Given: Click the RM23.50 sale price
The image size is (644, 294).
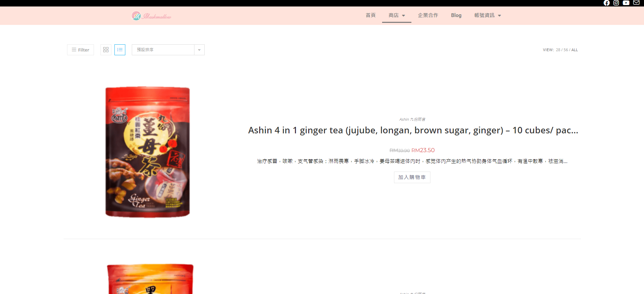Looking at the screenshot, I should point(423,150).
